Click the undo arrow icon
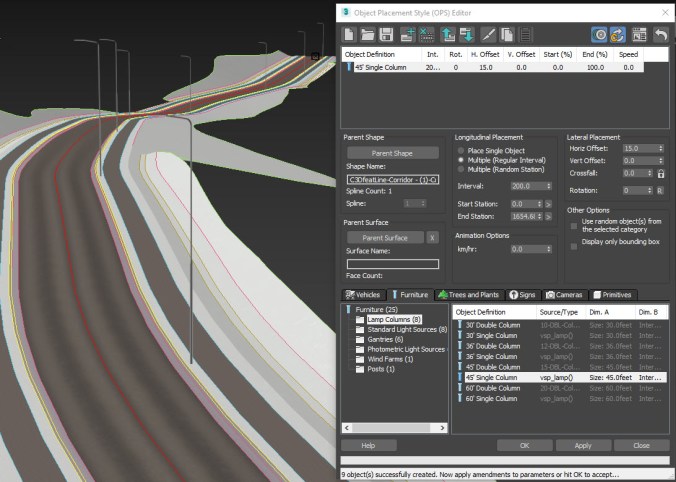Screen dimensions: 676x482 click(x=660, y=35)
